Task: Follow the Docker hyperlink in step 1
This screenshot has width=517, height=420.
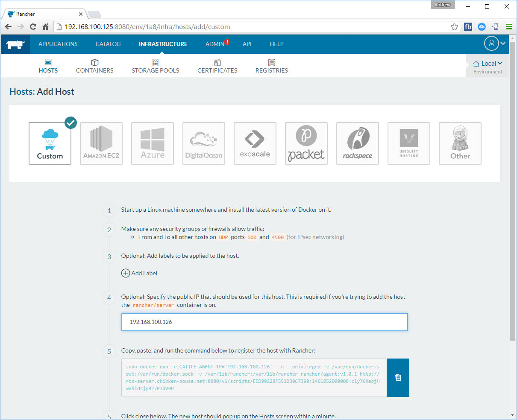Action: click(x=308, y=210)
